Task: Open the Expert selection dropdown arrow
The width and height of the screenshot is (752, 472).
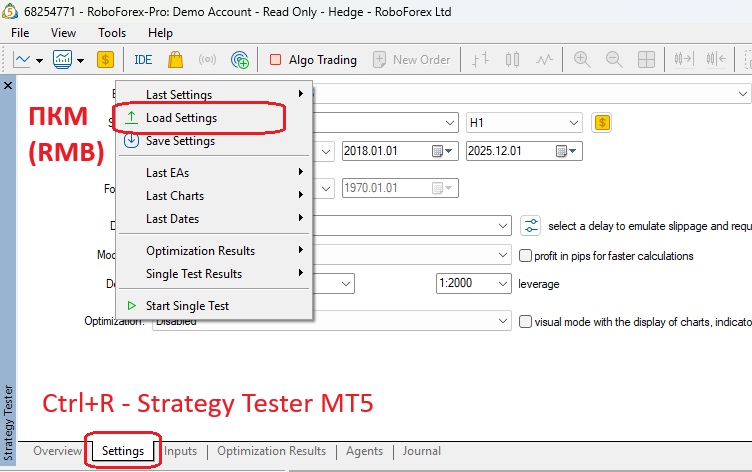Action: pyautogui.click(x=743, y=94)
